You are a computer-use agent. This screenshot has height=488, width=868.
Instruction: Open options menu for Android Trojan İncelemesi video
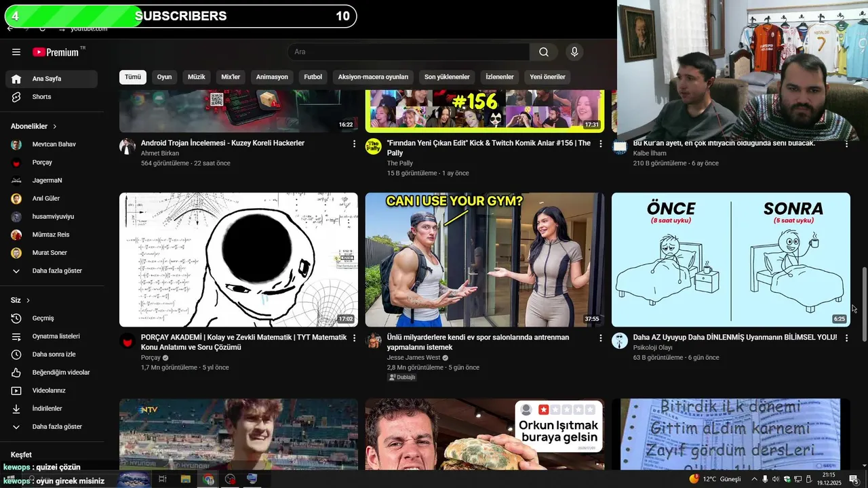354,144
